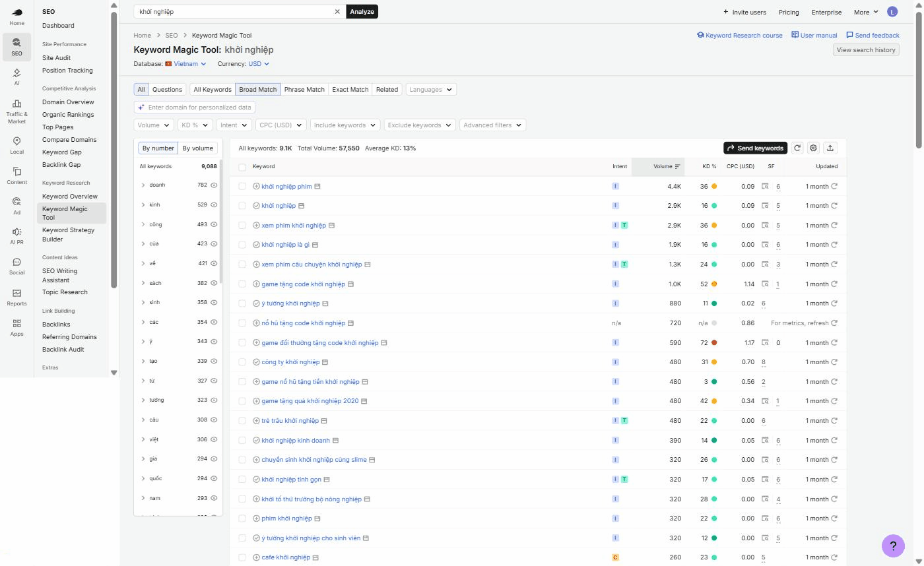Open the Keyword Research course link
The height and width of the screenshot is (566, 924).
tap(740, 36)
